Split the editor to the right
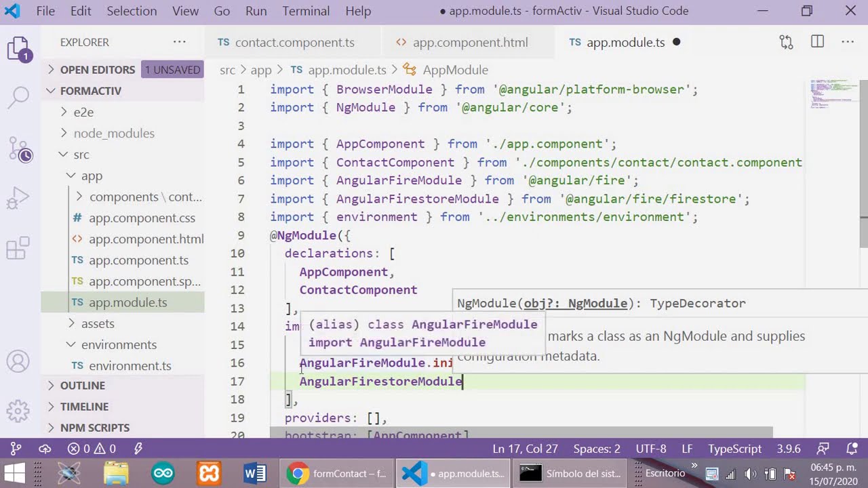 pyautogui.click(x=817, y=42)
